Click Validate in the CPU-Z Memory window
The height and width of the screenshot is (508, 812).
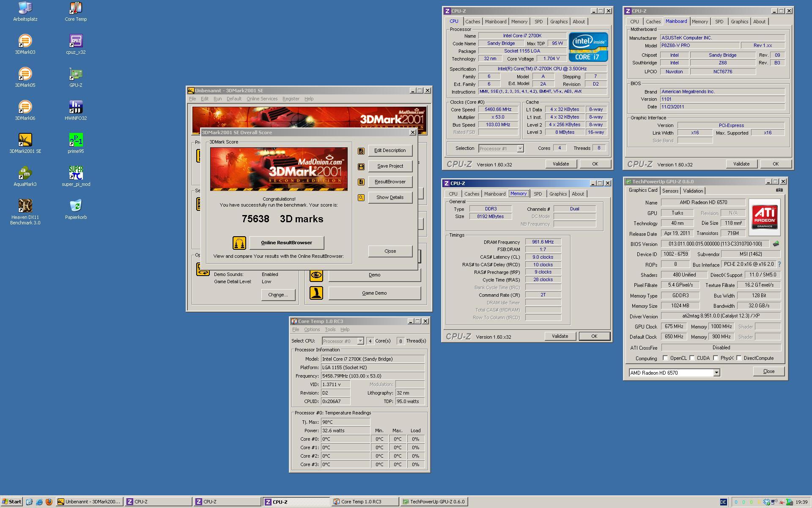pos(560,336)
